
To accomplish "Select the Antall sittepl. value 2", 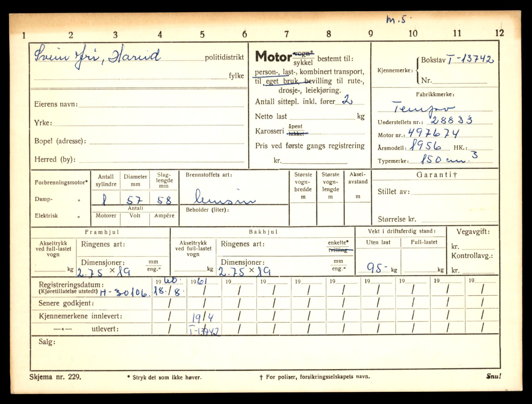I will pyautogui.click(x=346, y=100).
